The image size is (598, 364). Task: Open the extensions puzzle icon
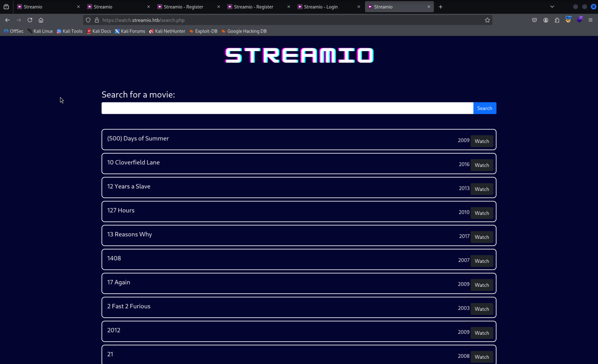pyautogui.click(x=557, y=20)
